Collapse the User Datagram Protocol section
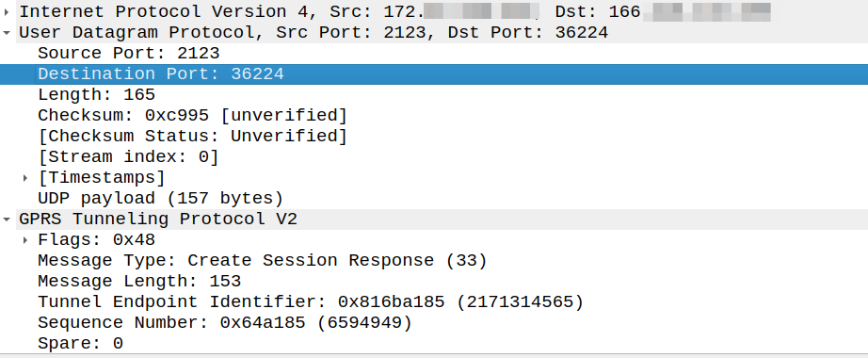Screen dimensions: 868x358 pyautogui.click(x=6, y=33)
